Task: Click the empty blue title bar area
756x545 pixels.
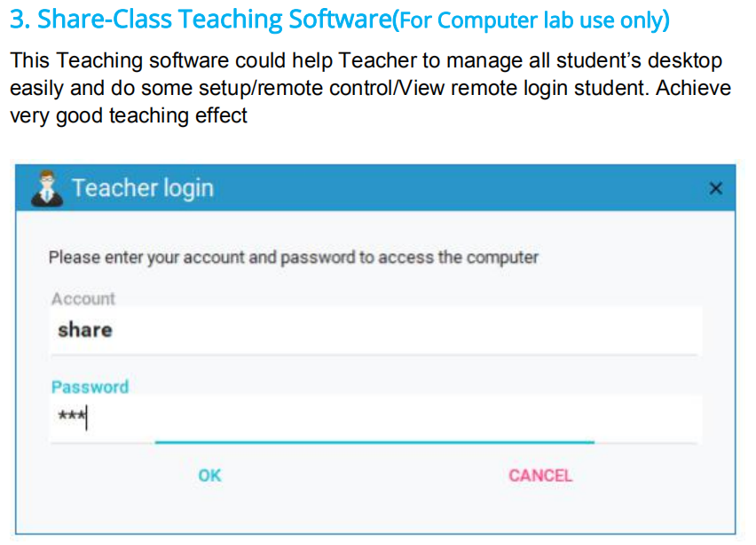Action: point(461,188)
